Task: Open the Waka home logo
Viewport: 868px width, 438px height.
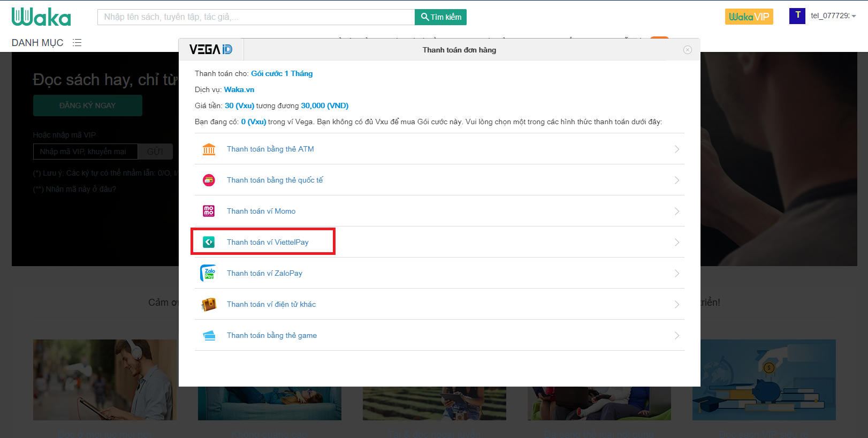Action: tap(41, 17)
